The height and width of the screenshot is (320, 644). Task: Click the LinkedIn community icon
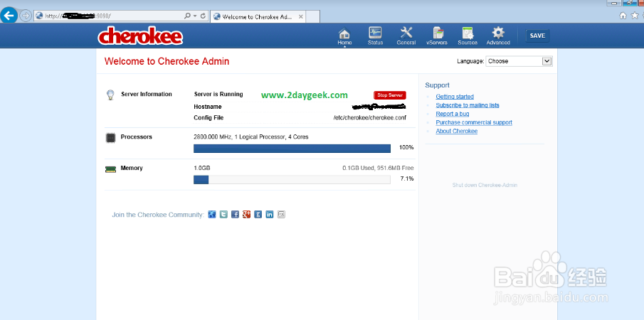tap(270, 214)
